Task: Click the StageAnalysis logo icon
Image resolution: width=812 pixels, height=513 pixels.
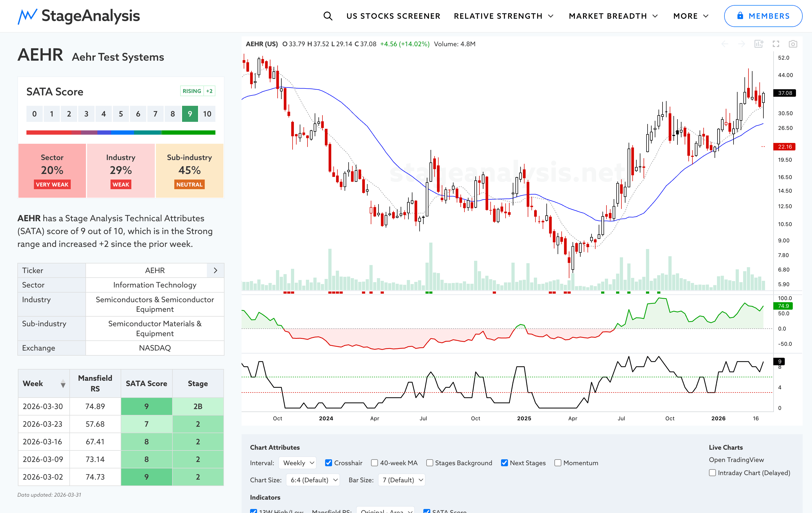Action: click(x=27, y=16)
